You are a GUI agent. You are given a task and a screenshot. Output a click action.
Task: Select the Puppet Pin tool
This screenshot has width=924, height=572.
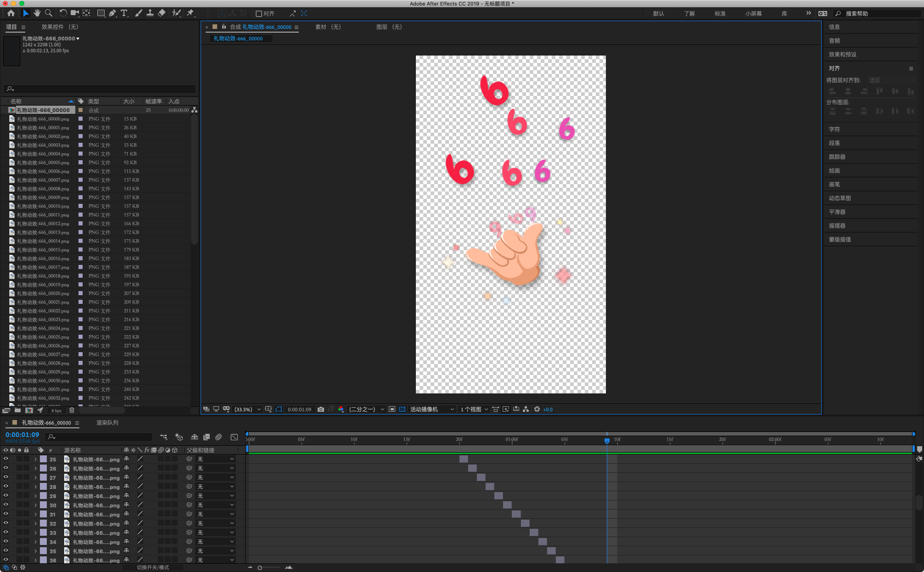[x=190, y=13]
